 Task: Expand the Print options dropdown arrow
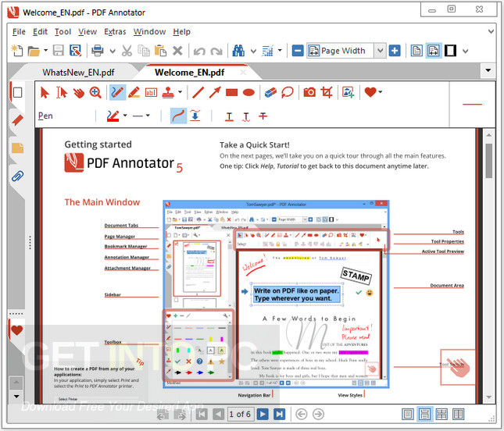click(113, 51)
